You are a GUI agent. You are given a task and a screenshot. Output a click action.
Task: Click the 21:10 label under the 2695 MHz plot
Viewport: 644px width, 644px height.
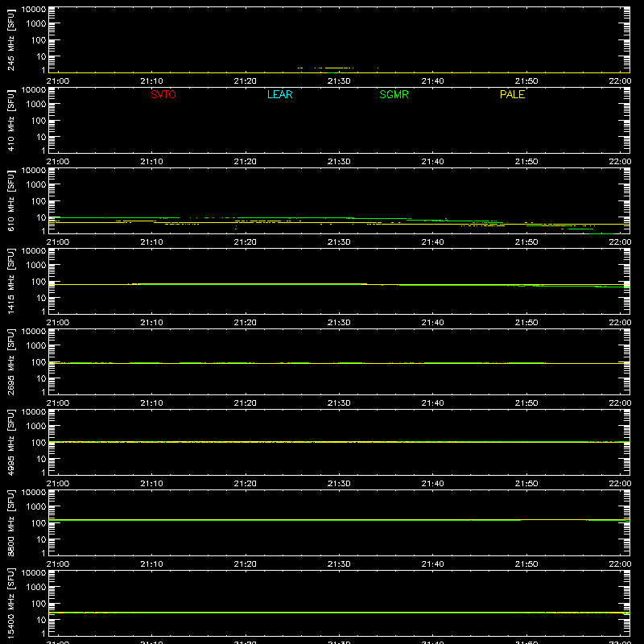click(x=151, y=403)
